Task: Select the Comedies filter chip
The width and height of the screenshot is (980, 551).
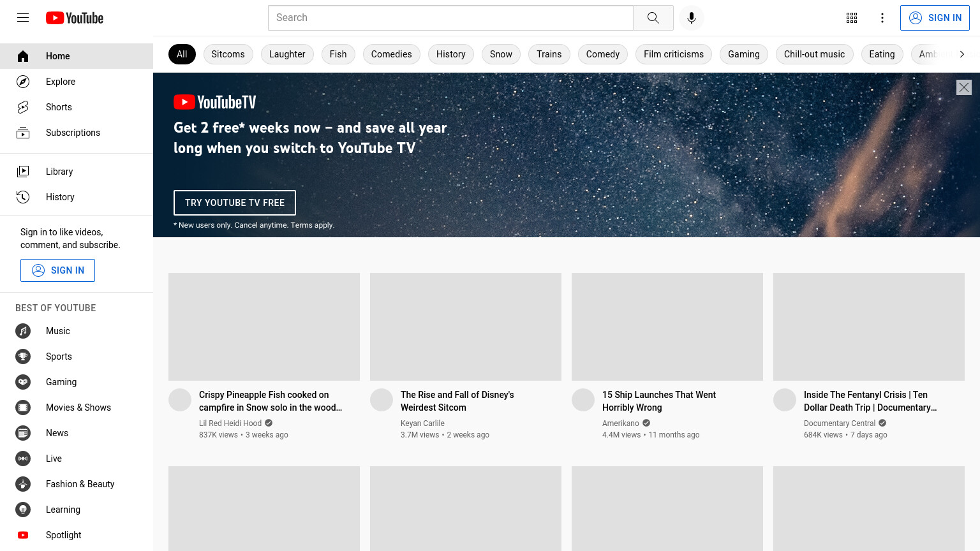Action: [x=392, y=54]
